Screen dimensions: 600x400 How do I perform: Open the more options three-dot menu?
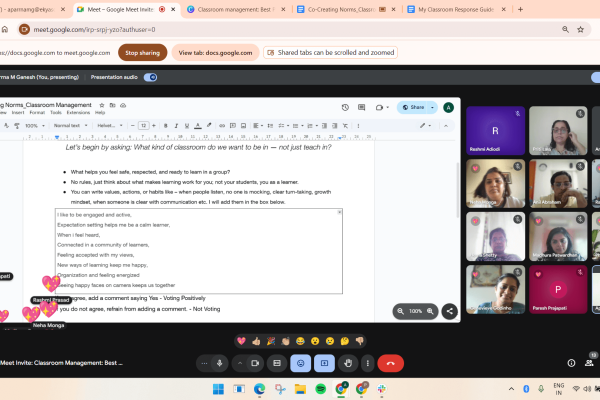(366, 363)
